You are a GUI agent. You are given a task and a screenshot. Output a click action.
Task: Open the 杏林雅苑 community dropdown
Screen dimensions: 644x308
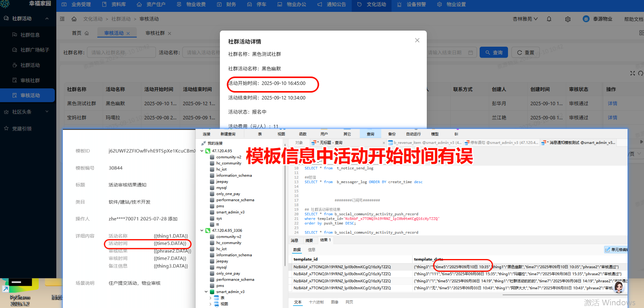coord(525,19)
